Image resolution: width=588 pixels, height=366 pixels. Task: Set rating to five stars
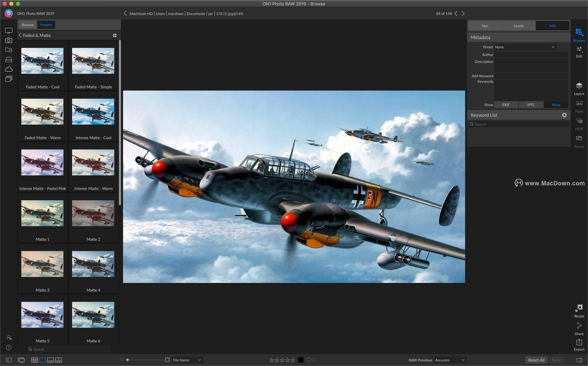293,360
